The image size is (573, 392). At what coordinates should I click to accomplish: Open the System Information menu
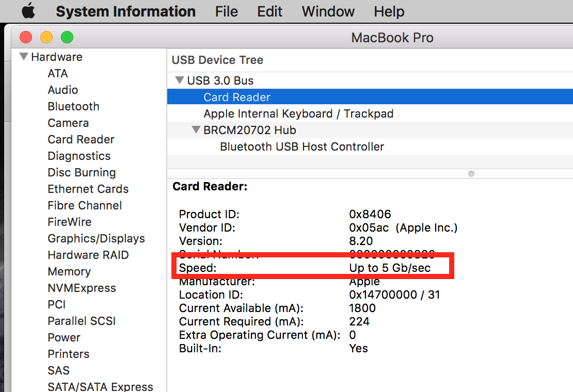[x=126, y=11]
